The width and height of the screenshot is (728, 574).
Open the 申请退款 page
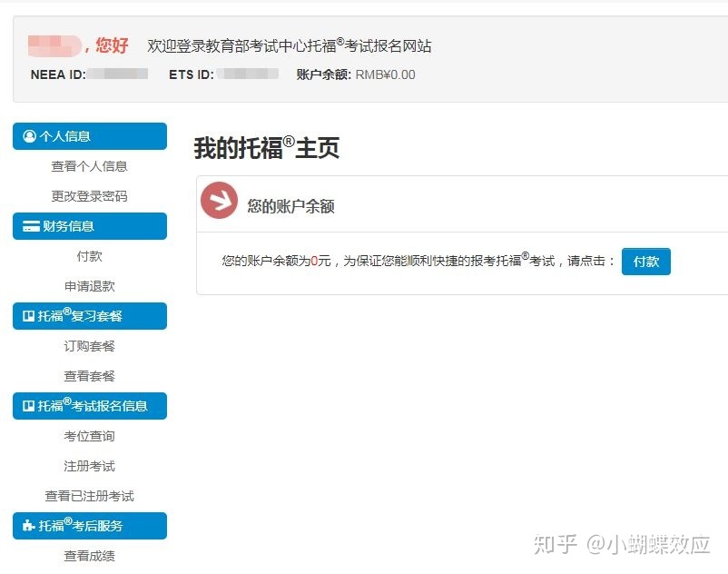(x=88, y=286)
